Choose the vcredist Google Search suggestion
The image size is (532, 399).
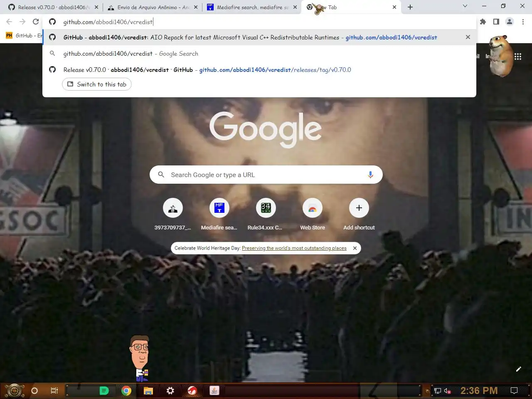pyautogui.click(x=259, y=53)
